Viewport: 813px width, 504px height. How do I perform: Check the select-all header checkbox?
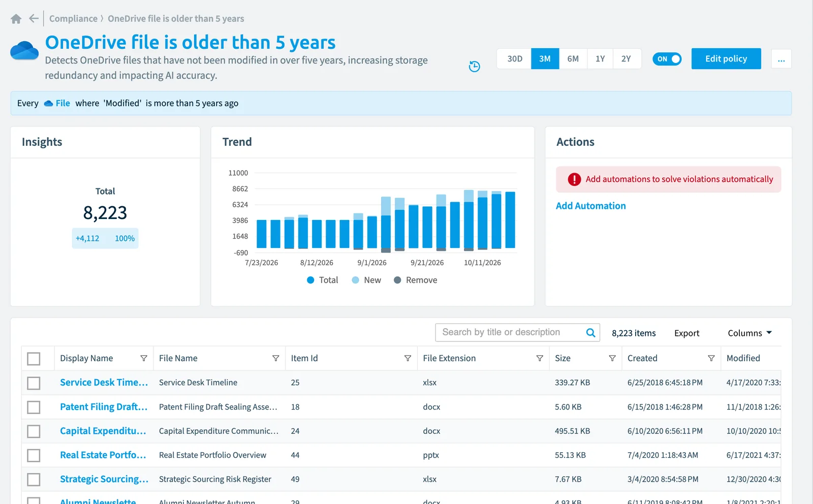[34, 359]
